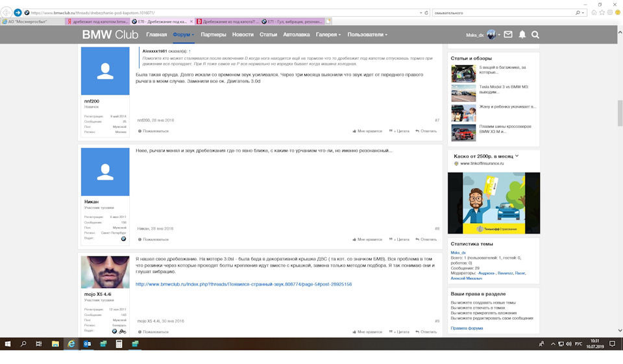
Task: Open notifications bell icon
Action: (522, 34)
